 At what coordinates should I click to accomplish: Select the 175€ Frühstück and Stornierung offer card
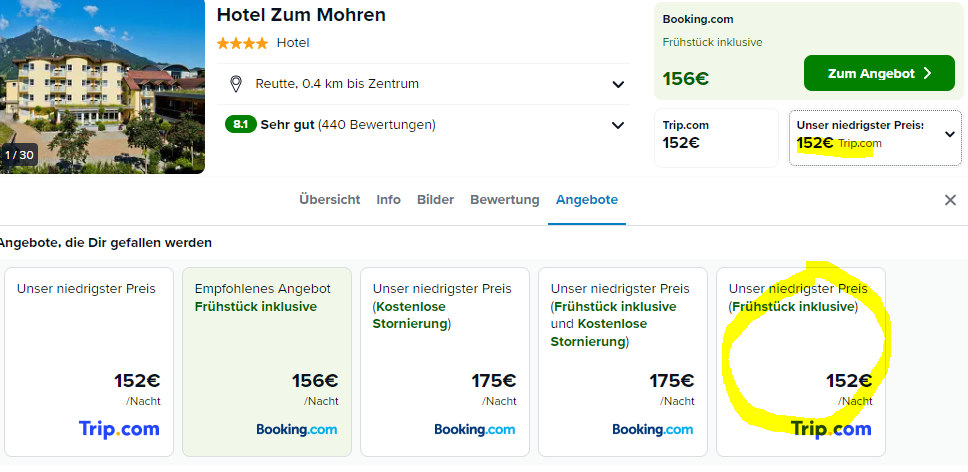(623, 362)
